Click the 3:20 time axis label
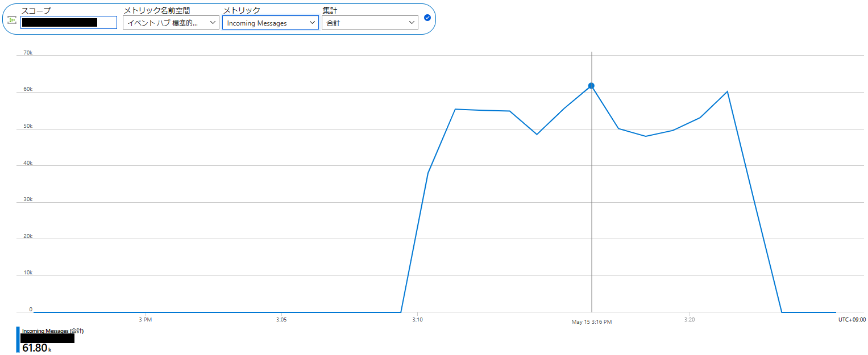Viewport: 868px width, 355px height. [x=689, y=320]
